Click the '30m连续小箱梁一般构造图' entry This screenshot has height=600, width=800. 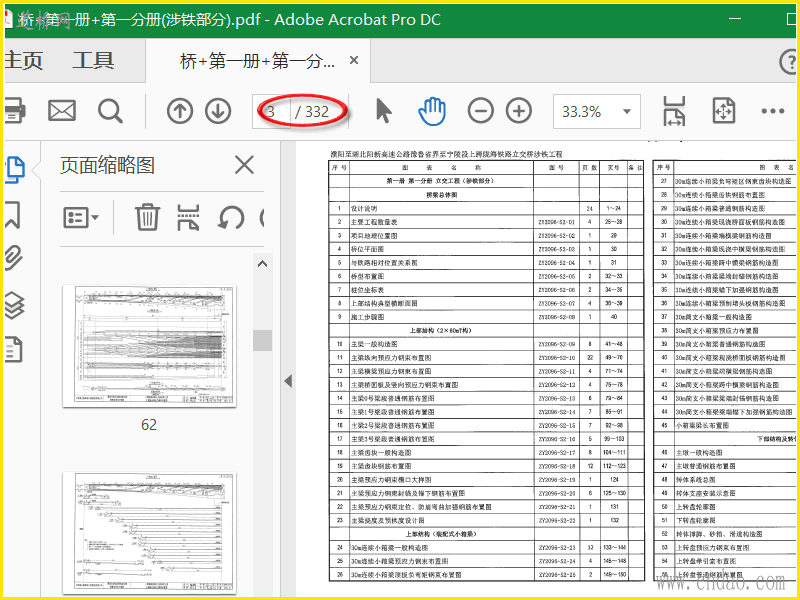(x=389, y=547)
